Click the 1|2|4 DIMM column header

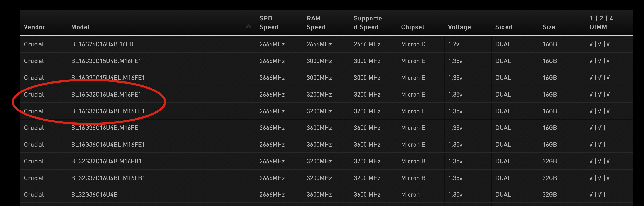(x=601, y=23)
